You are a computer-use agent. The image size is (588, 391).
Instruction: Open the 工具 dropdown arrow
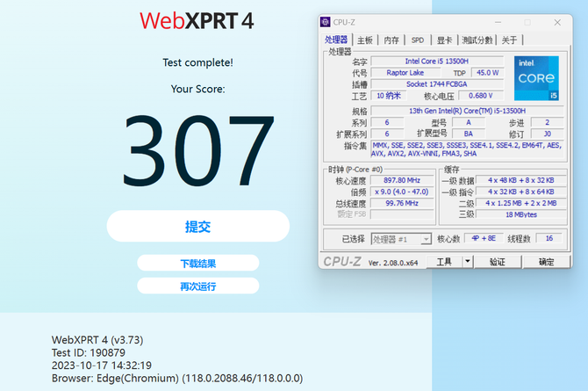468,262
